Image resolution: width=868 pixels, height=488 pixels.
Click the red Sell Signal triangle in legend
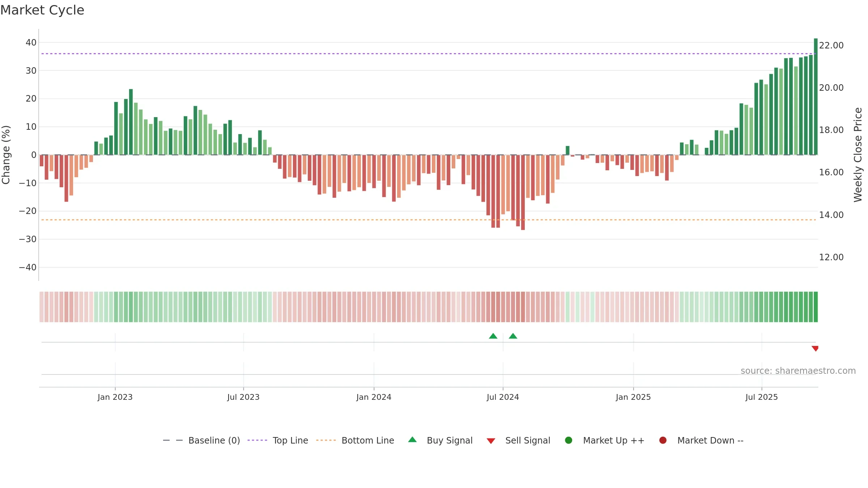491,441
